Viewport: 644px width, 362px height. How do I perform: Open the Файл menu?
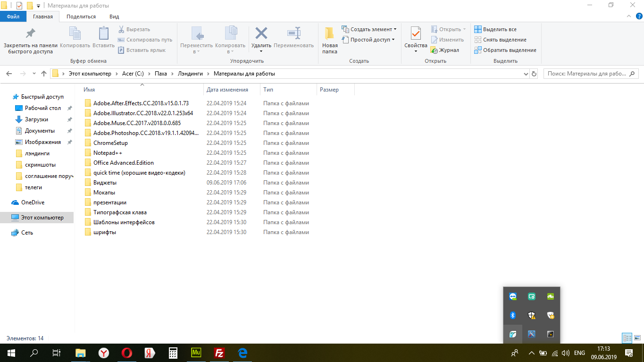coord(13,17)
